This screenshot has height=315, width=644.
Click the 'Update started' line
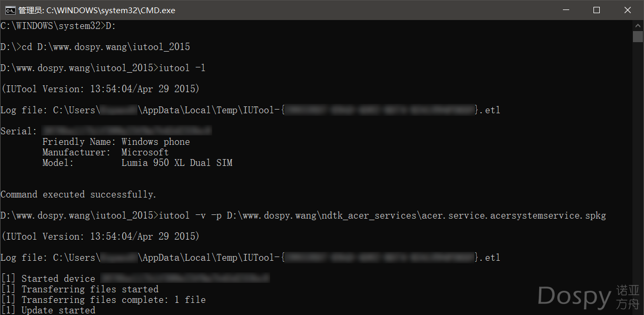pos(48,310)
